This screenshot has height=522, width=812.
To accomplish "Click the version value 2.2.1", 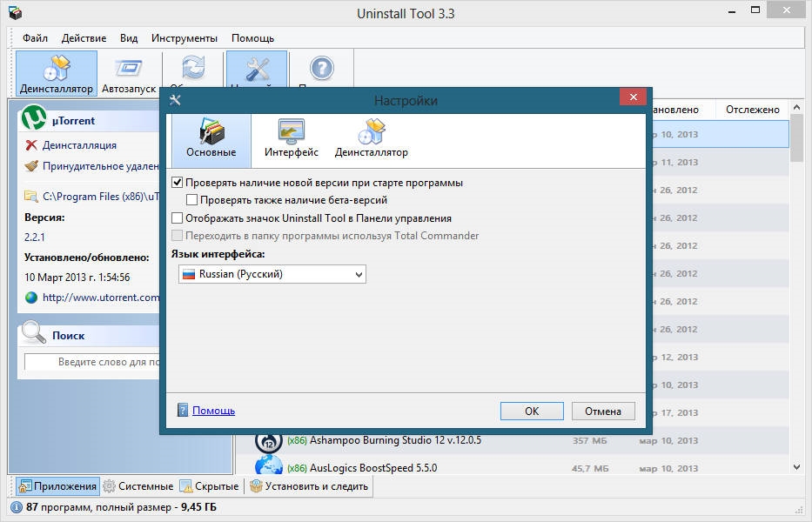I will 34,238.
